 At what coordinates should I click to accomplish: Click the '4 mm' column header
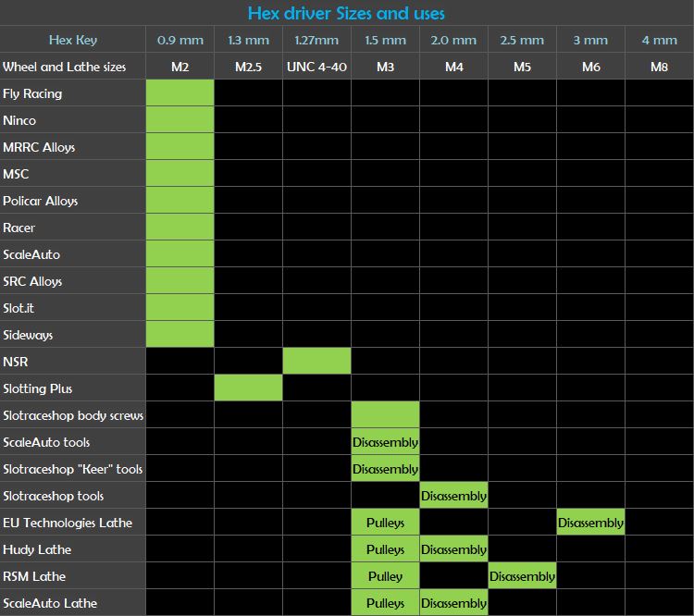pos(659,41)
